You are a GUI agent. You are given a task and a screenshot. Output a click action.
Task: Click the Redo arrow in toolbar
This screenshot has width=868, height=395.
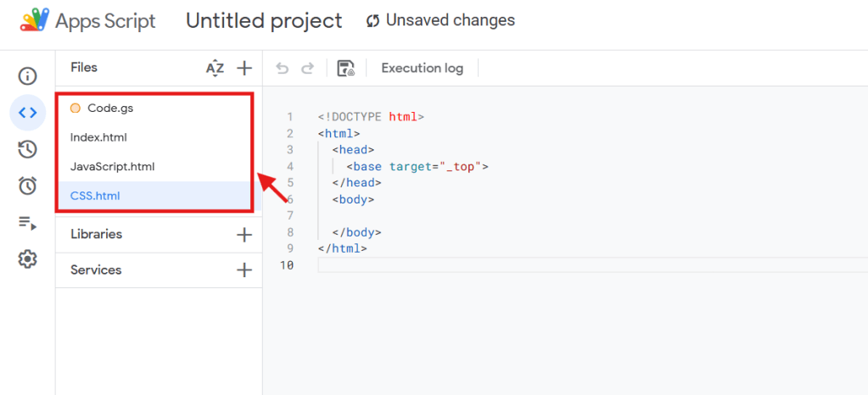(x=308, y=68)
